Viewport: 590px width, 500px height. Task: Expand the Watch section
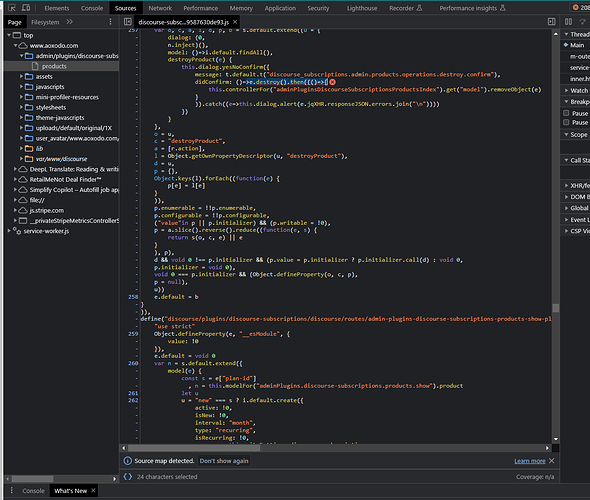(x=566, y=90)
